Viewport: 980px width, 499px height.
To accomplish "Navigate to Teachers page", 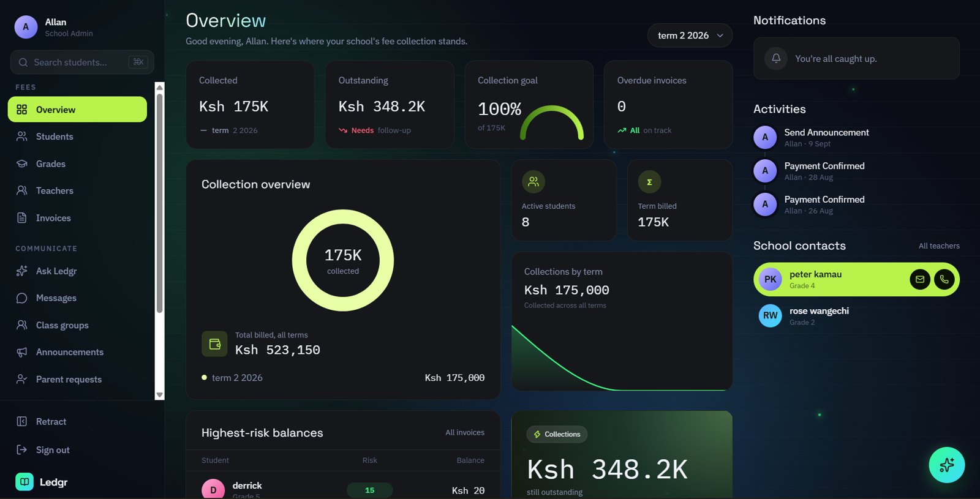I will point(77,190).
